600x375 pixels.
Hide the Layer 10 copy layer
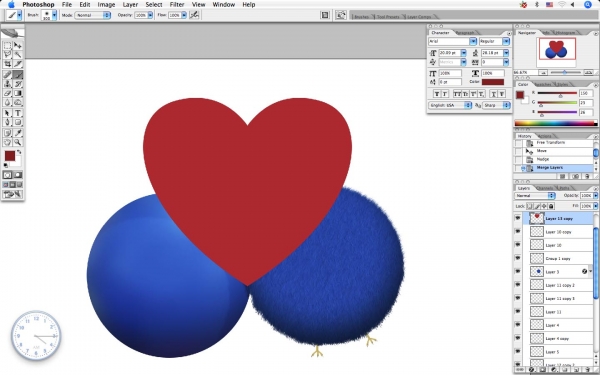point(518,232)
